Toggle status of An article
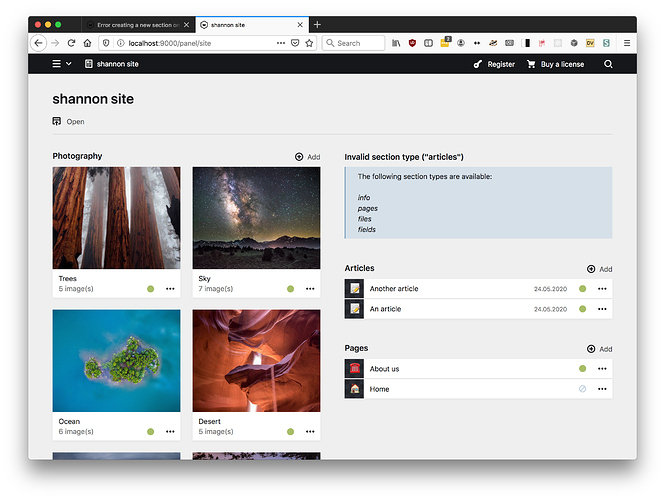 pos(582,309)
